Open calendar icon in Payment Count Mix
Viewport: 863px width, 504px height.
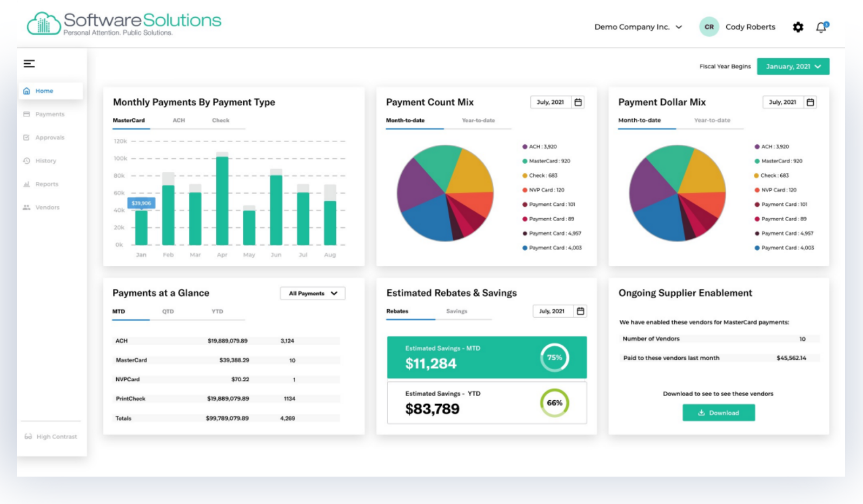click(578, 102)
